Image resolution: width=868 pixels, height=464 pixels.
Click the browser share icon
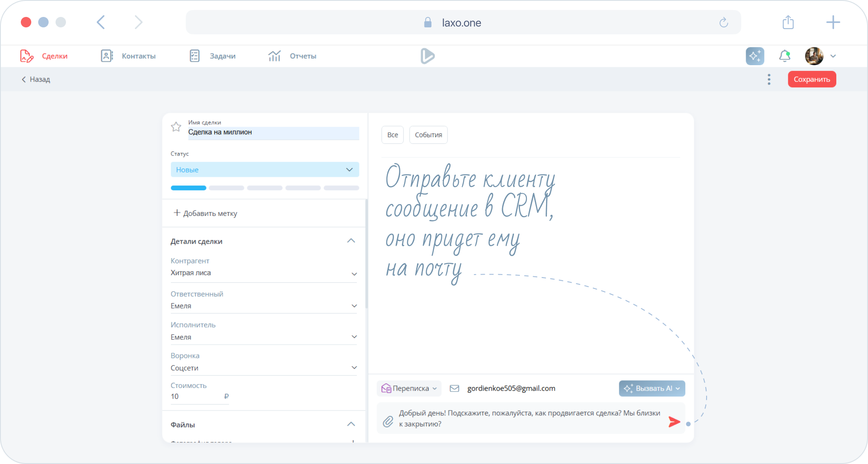(x=788, y=23)
